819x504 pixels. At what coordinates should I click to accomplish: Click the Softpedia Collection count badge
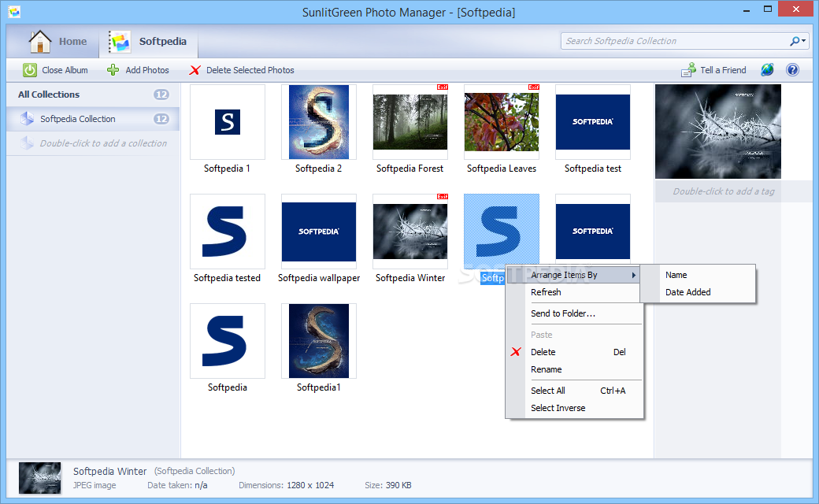161,119
